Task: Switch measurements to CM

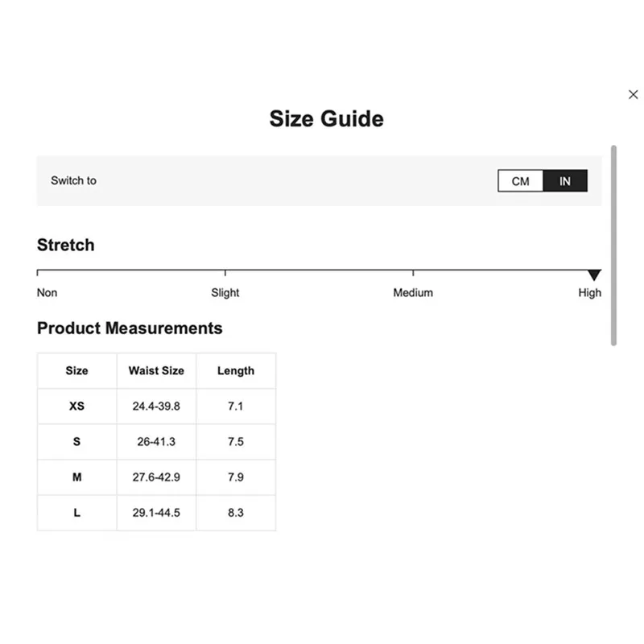Action: point(521,181)
